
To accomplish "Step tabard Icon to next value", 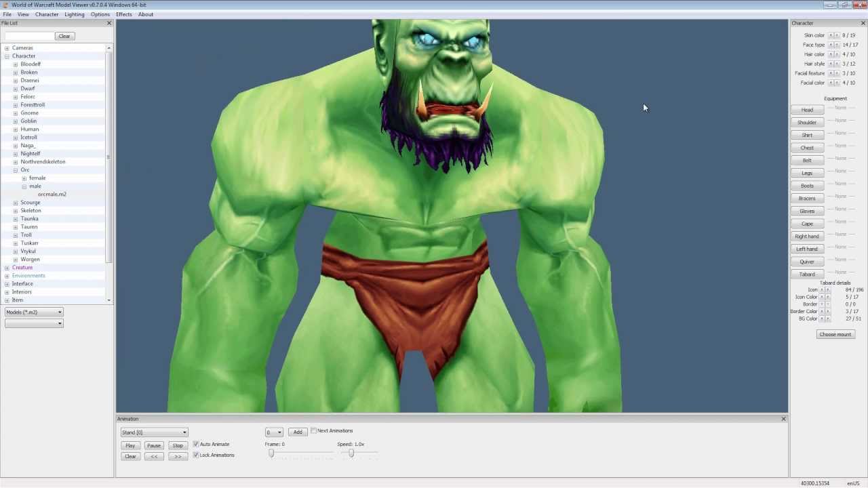I will pos(827,289).
